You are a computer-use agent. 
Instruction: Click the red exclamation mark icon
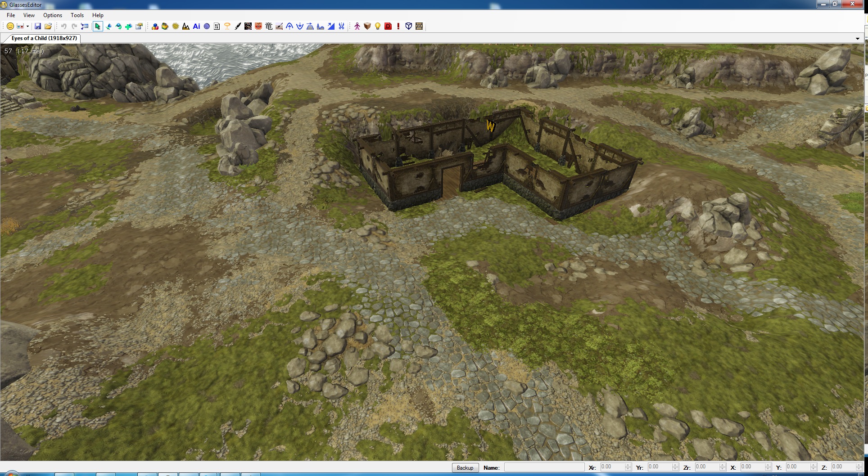398,27
